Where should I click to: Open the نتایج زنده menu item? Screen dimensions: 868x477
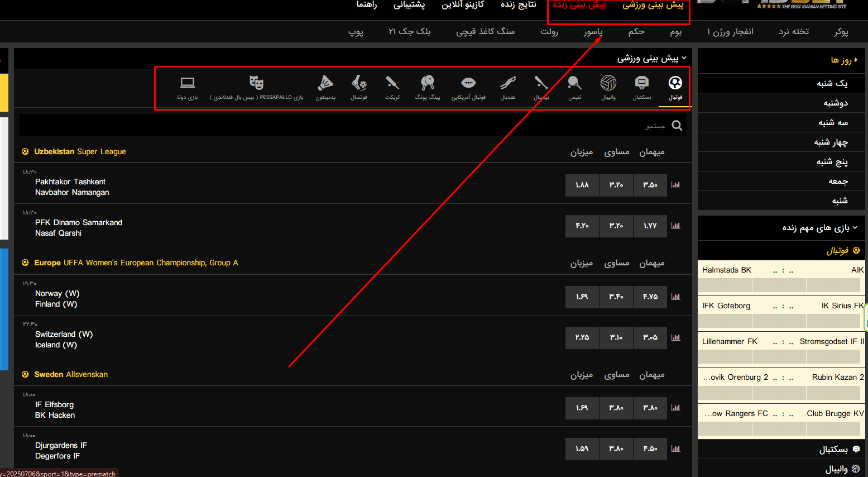coord(519,5)
